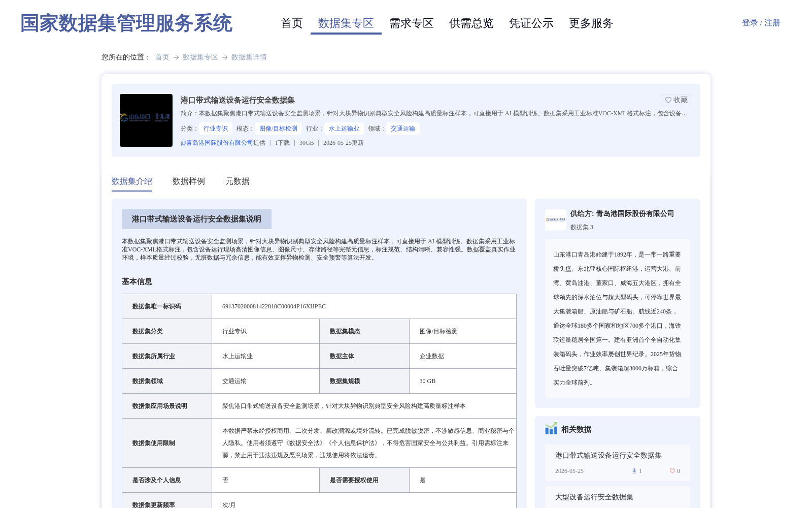812x508 pixels.
Task: Click the 收藏 button
Action: coord(676,100)
